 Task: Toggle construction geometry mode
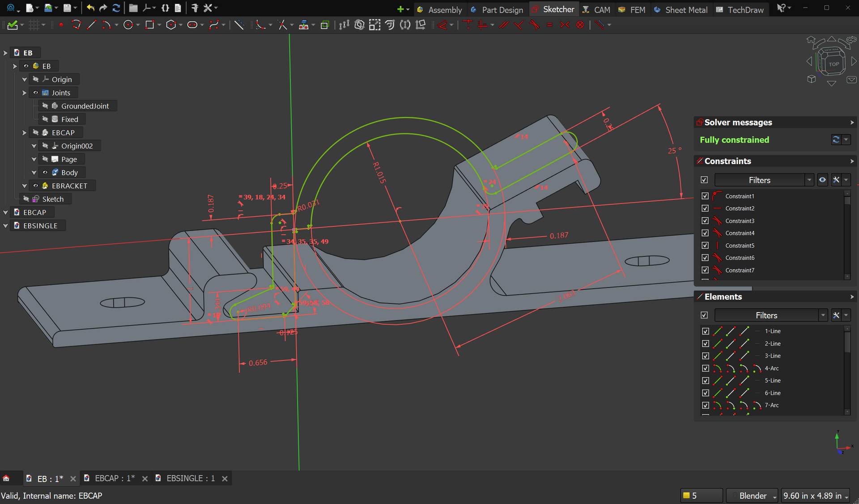coord(239,25)
